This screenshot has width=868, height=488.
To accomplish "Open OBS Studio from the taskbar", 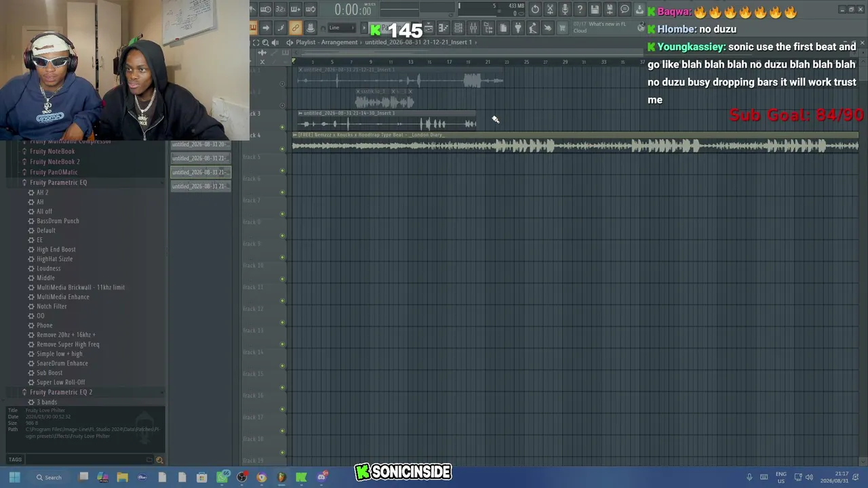I will 241,477.
